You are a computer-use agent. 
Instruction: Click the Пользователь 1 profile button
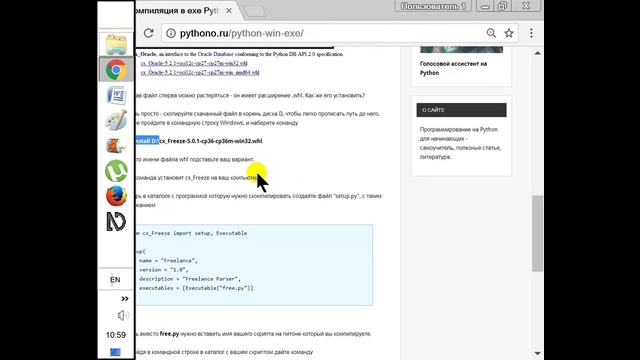click(433, 6)
